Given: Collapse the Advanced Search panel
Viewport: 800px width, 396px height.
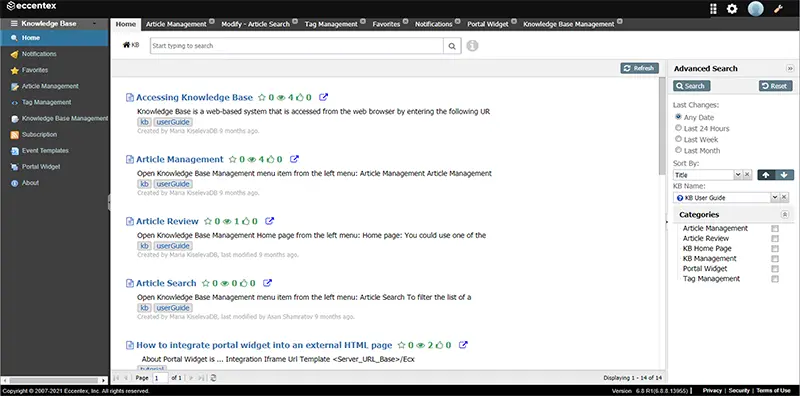Looking at the screenshot, I should point(790,68).
